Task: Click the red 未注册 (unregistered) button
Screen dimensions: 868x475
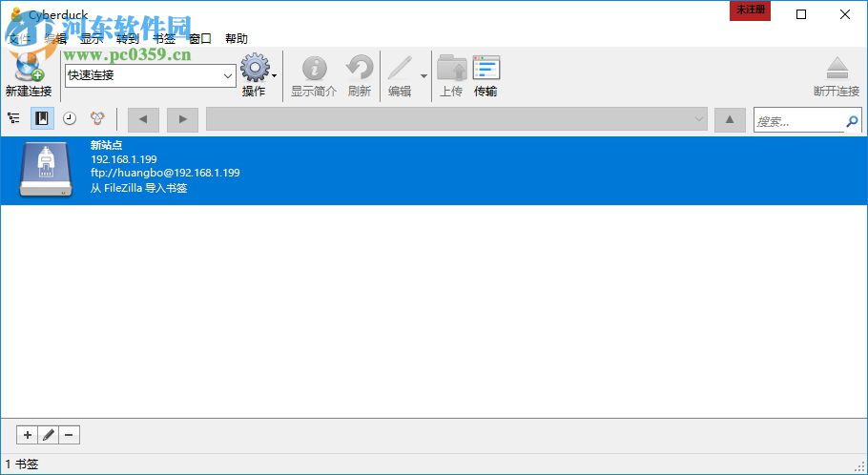Action: tap(750, 10)
